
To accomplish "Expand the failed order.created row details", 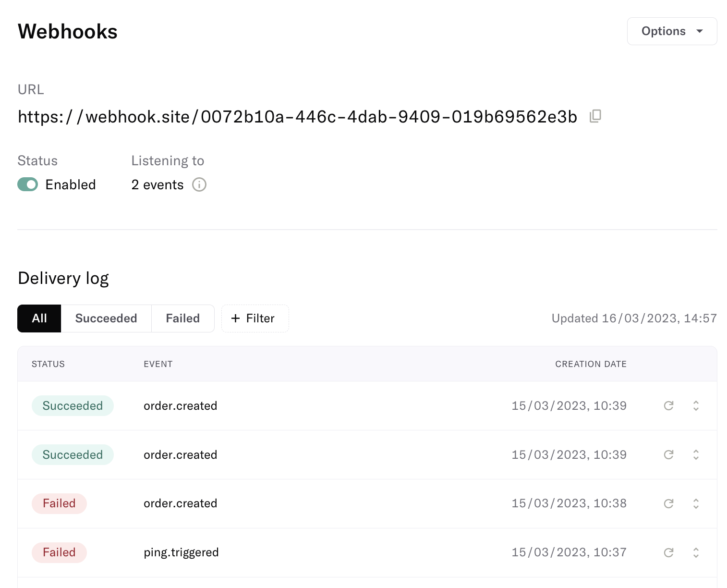I will point(696,503).
